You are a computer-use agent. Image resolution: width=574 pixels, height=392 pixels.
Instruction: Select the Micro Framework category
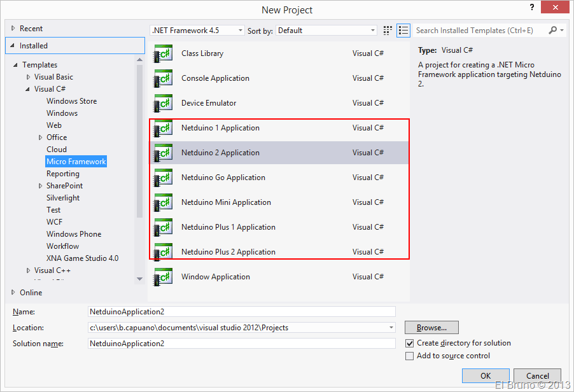[76, 162]
